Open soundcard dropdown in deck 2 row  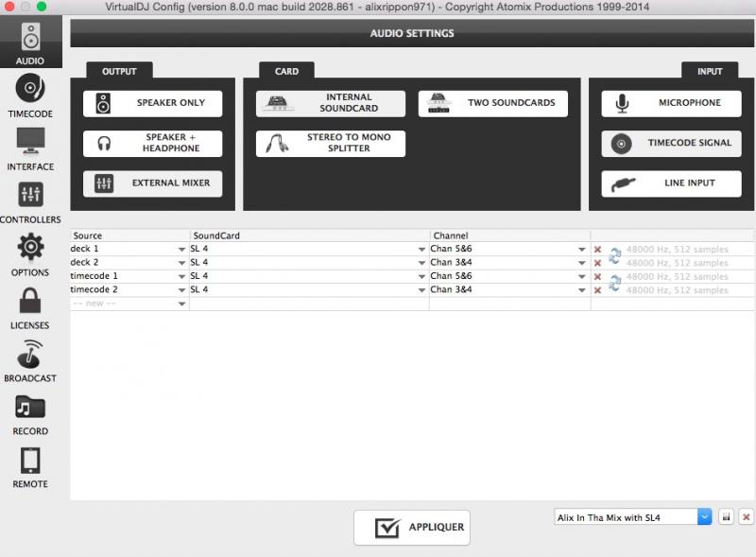pos(421,263)
